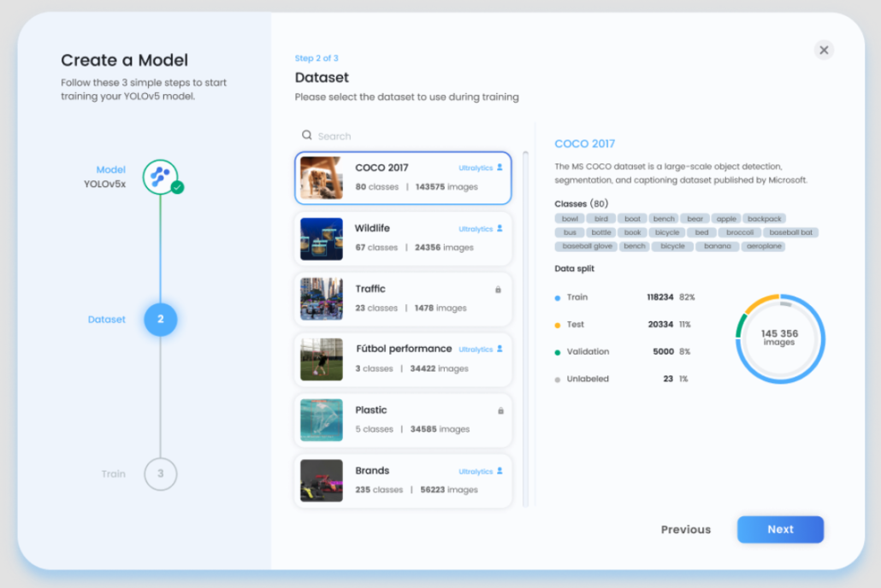The height and width of the screenshot is (588, 881).
Task: Close the Create a Model dialog
Action: pyautogui.click(x=824, y=50)
